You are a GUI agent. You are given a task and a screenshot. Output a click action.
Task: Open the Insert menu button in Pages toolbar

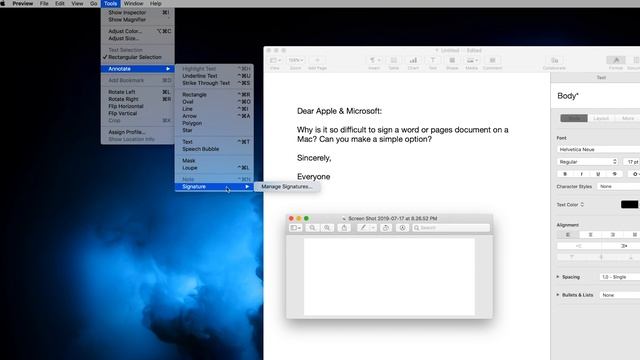tap(374, 60)
